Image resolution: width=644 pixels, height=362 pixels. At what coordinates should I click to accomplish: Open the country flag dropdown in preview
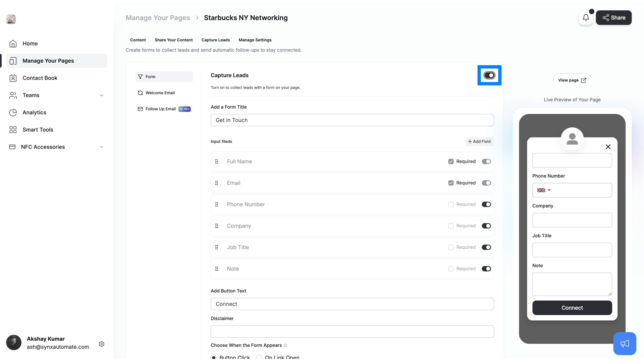(x=544, y=190)
